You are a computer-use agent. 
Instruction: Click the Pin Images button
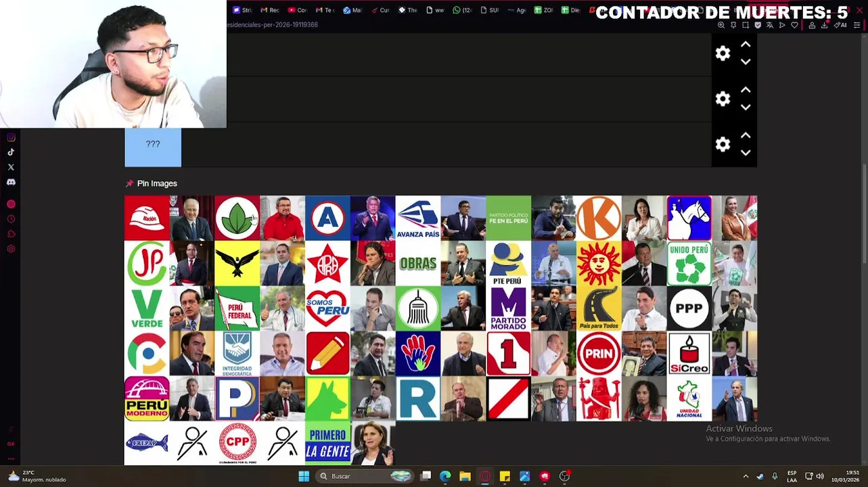pyautogui.click(x=152, y=183)
